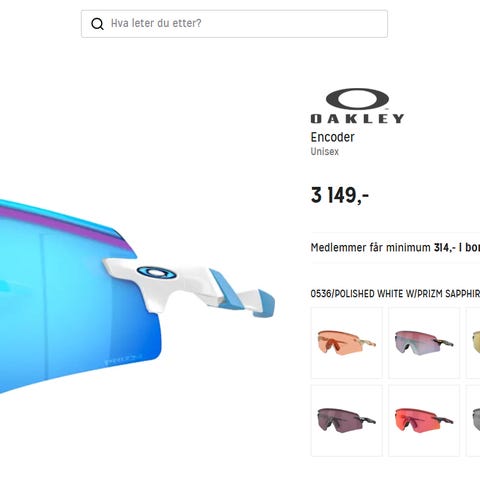Click the OAKLEY wordmark text
The image size is (480, 480).
point(357,119)
